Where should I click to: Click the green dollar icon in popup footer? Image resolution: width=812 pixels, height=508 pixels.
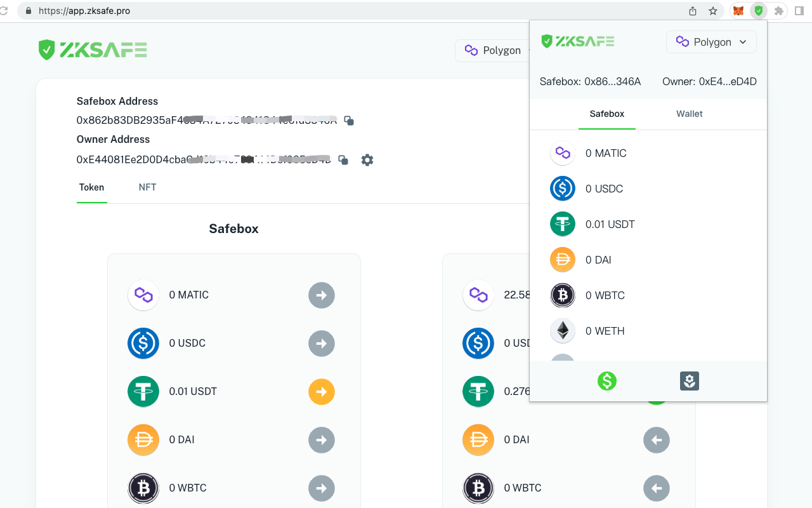[x=607, y=381]
